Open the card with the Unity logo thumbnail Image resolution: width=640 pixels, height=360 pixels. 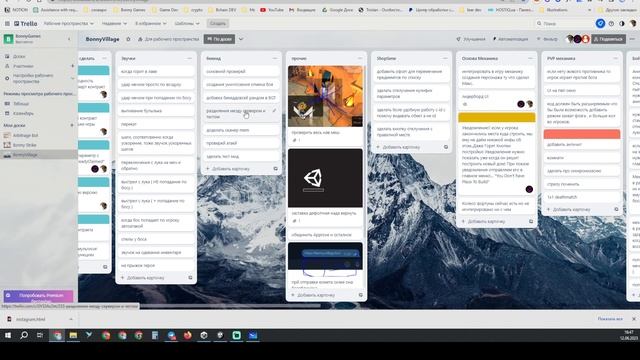click(x=325, y=188)
